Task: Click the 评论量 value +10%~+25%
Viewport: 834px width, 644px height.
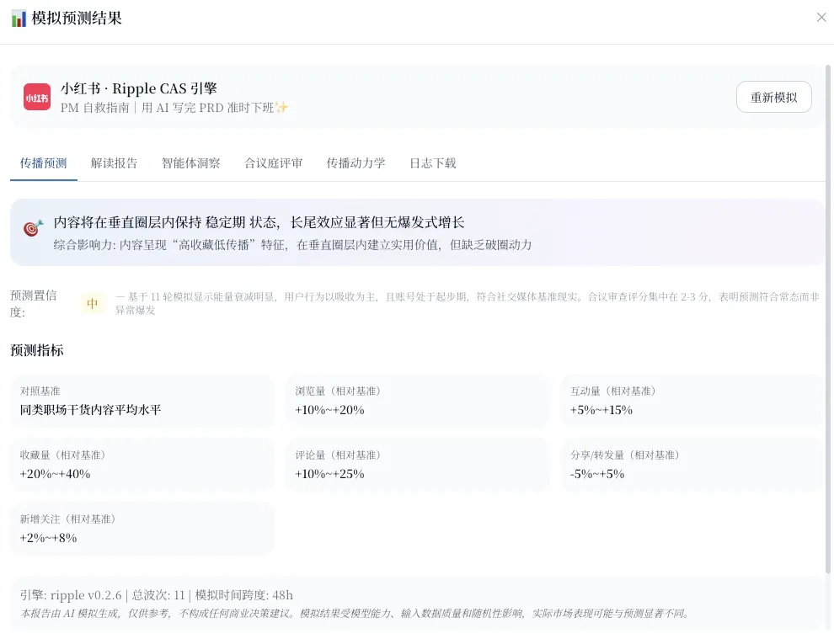Action: 329,474
